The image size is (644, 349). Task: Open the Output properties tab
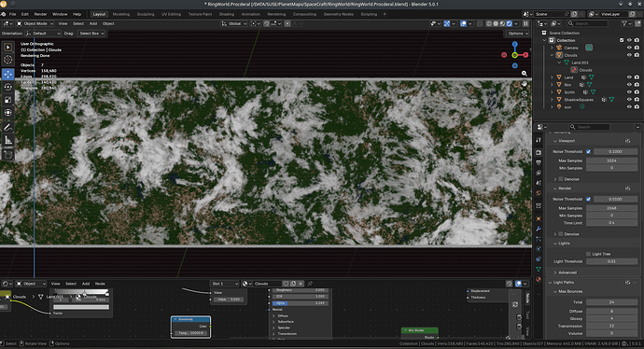pos(539,162)
